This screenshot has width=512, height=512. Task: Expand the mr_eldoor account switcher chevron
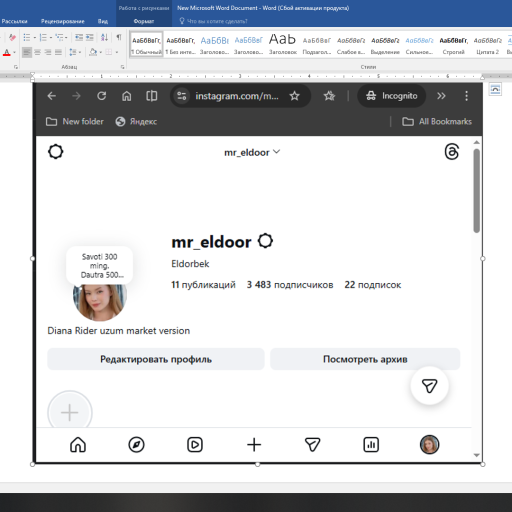click(276, 152)
